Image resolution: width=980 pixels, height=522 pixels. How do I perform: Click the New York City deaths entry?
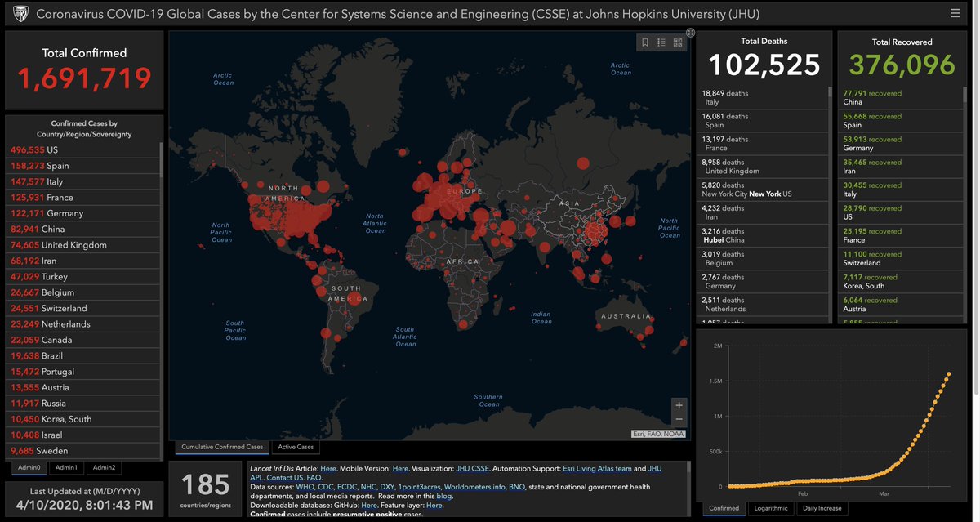coord(763,190)
